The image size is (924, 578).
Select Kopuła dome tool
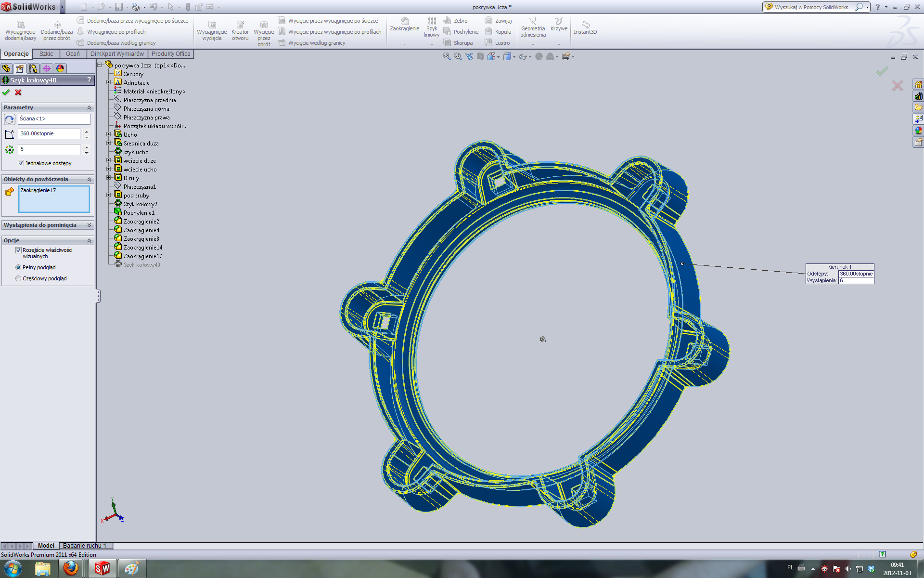(x=498, y=32)
